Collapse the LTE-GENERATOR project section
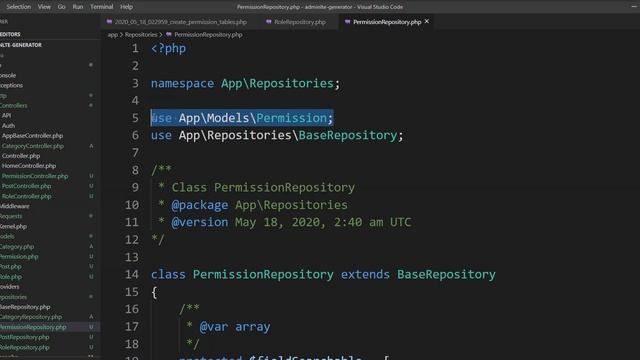The image size is (640, 360). pyautogui.click(x=21, y=45)
